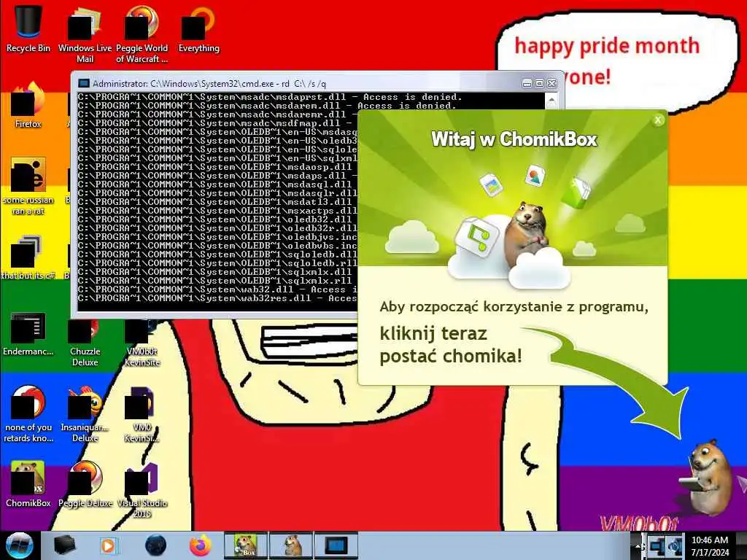Close the Witaj w ChomikBox popup
The image size is (747, 560).
[x=658, y=120]
